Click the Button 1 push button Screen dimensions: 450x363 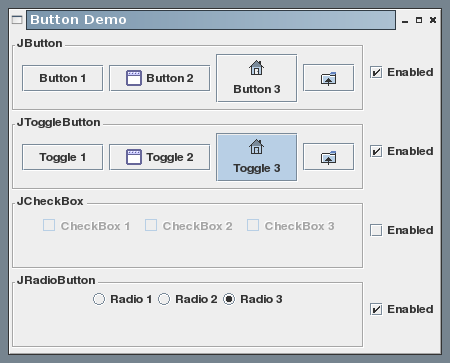[63, 78]
